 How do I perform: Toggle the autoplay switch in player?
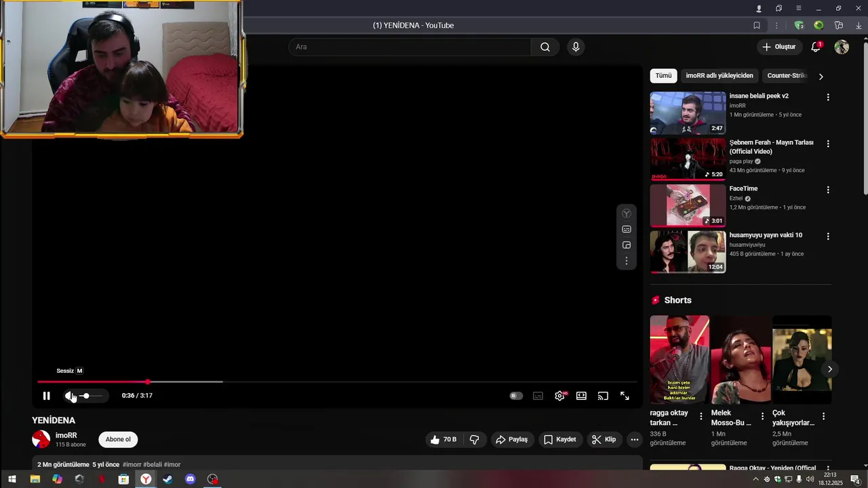[x=516, y=396]
